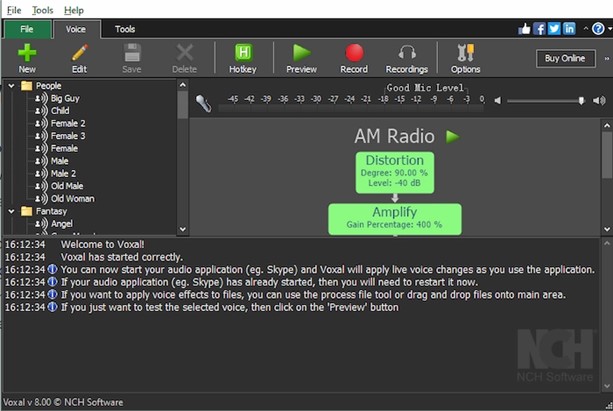Click the effect panel scrollbar thumb
This screenshot has width=613, height=411.
click(607, 154)
